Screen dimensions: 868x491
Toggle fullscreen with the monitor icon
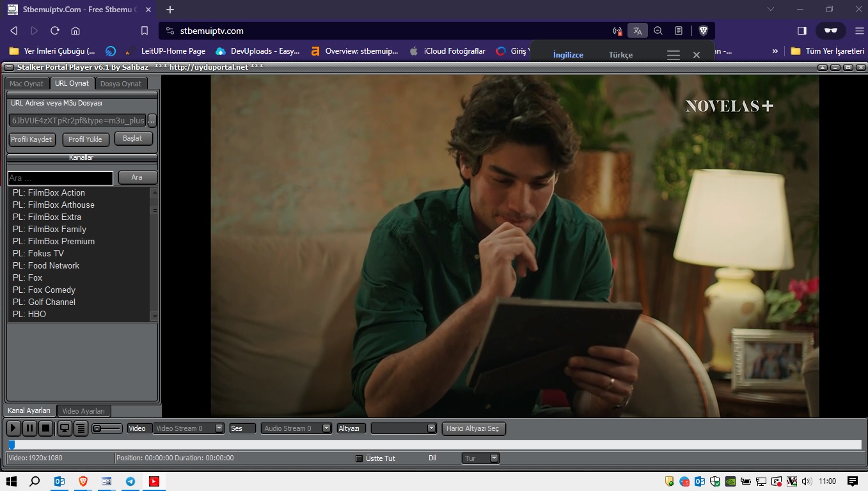[65, 428]
